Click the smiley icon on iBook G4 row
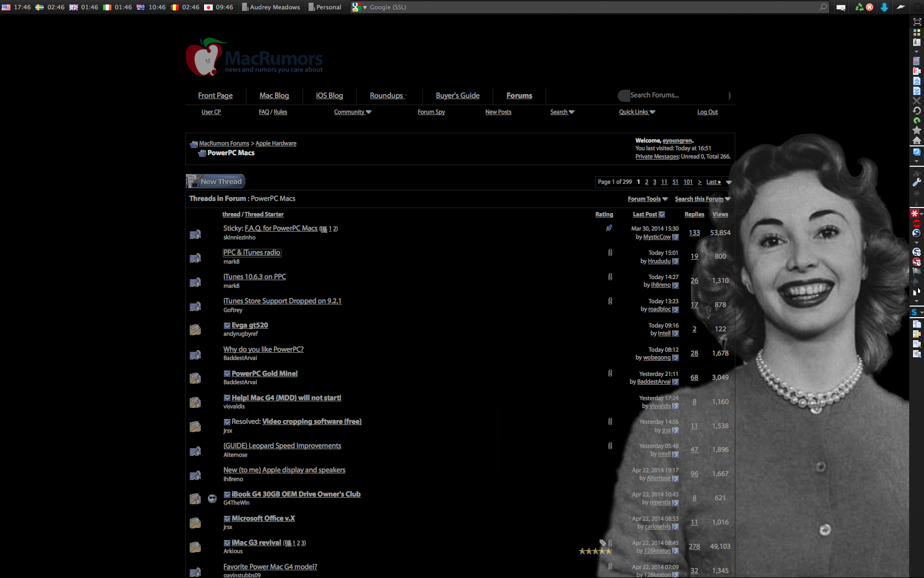 pyautogui.click(x=212, y=499)
